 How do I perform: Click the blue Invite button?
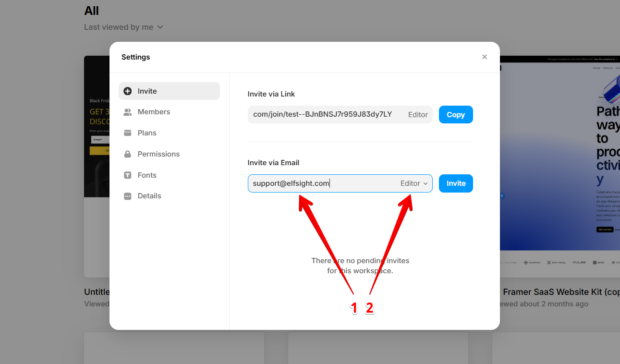click(x=456, y=183)
